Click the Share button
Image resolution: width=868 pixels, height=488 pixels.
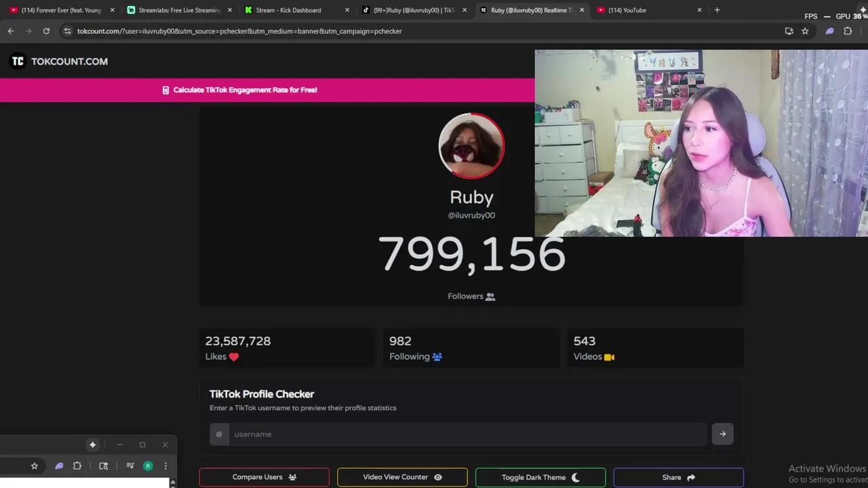[x=679, y=477]
